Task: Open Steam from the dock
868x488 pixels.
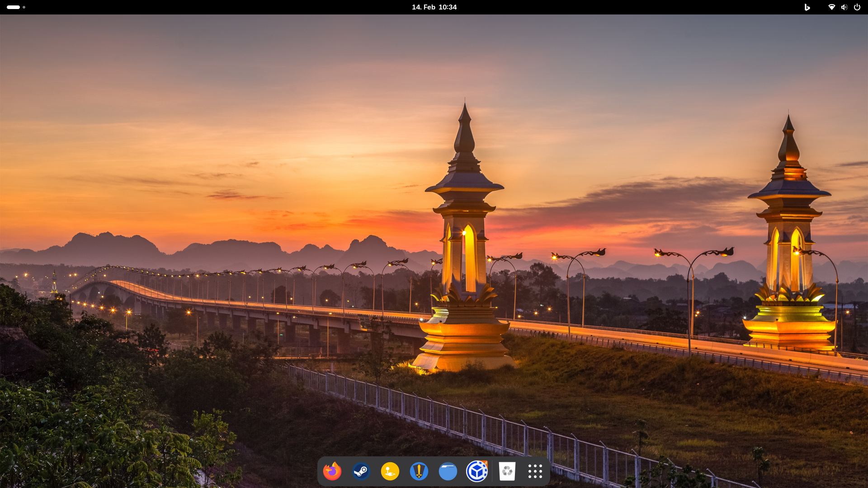Action: (361, 471)
